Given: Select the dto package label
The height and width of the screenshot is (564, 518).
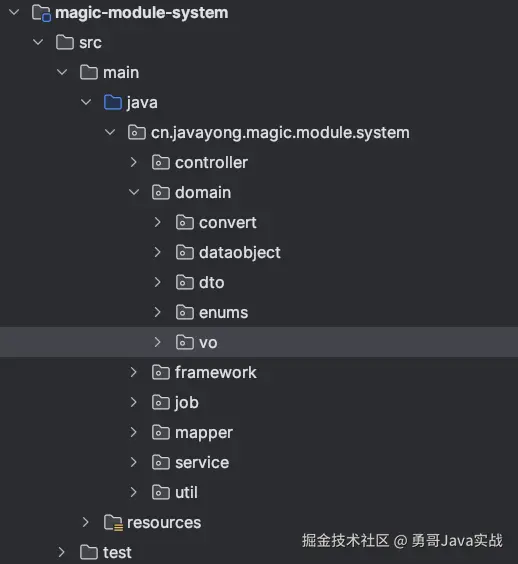Looking at the screenshot, I should pos(212,282).
